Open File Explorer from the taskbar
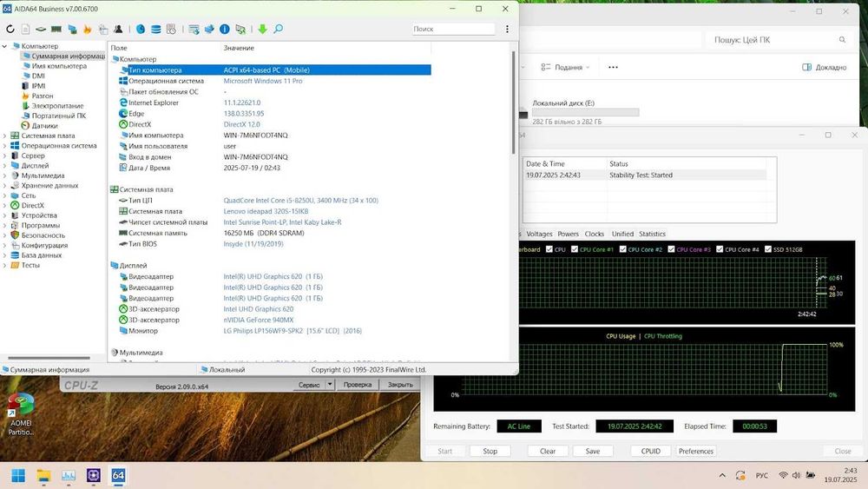 43,475
